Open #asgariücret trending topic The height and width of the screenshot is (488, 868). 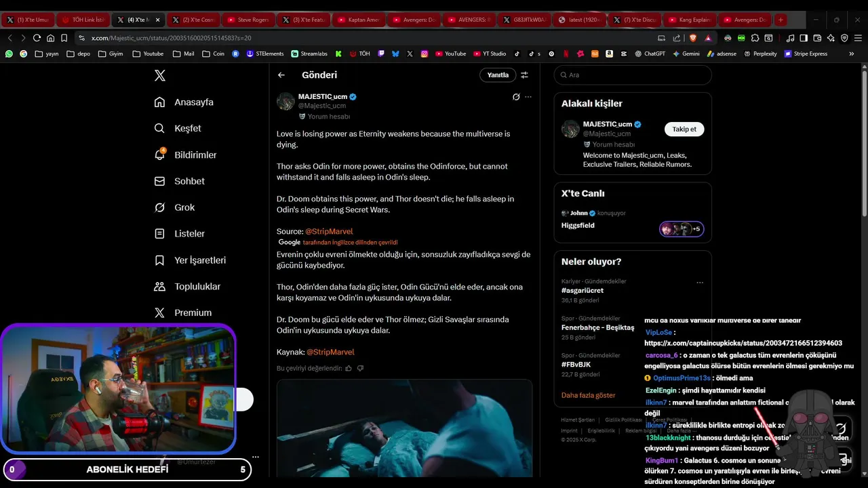583,290
